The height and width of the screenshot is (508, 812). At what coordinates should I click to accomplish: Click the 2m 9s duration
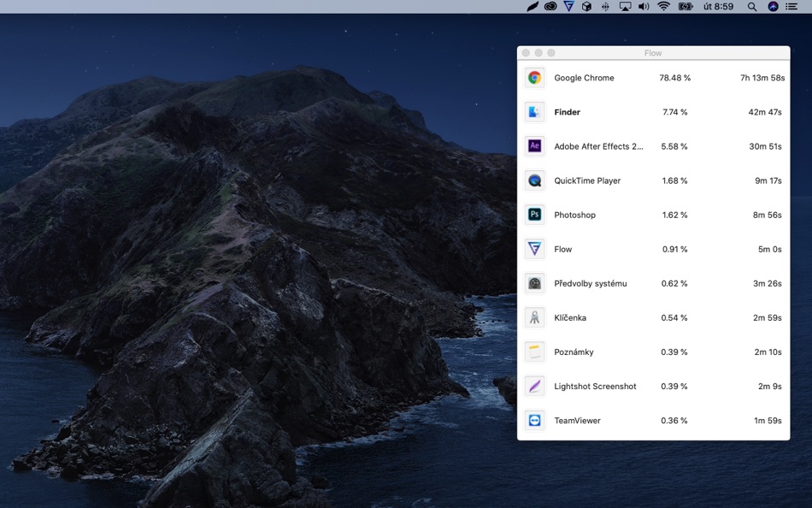(x=769, y=386)
